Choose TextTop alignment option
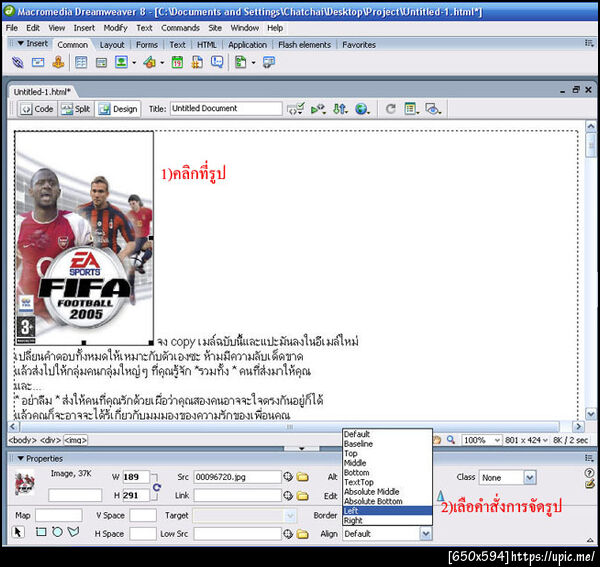Image resolution: width=600 pixels, height=567 pixels. (387, 482)
